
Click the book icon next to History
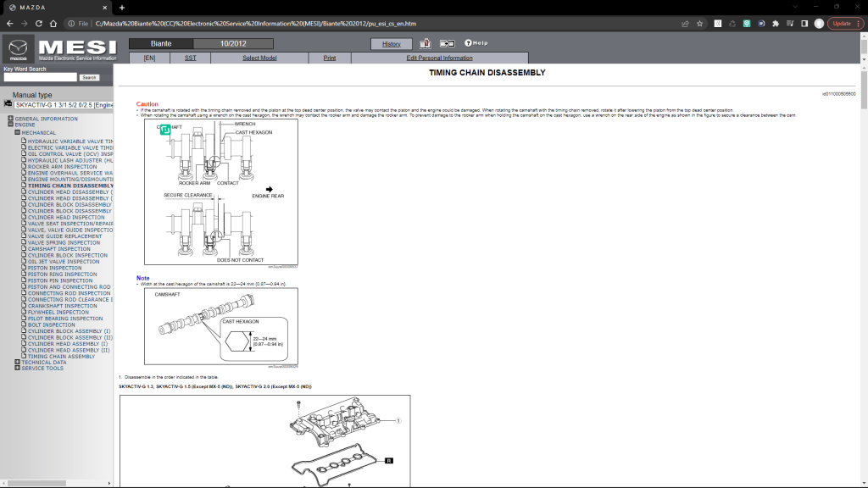point(426,43)
